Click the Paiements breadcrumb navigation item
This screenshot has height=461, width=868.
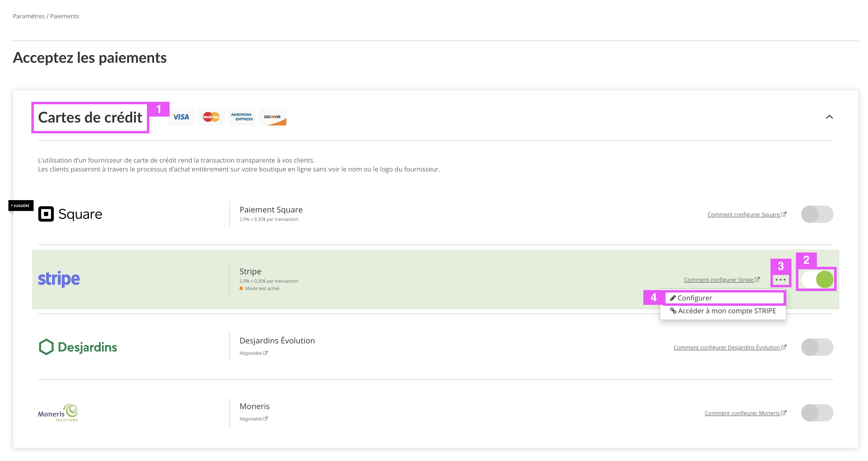65,16
